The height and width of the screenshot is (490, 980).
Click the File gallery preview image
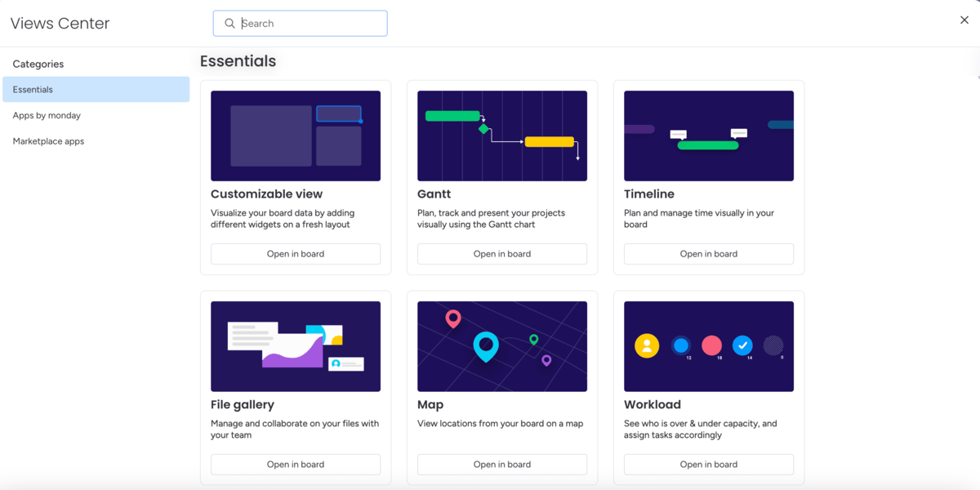click(295, 346)
